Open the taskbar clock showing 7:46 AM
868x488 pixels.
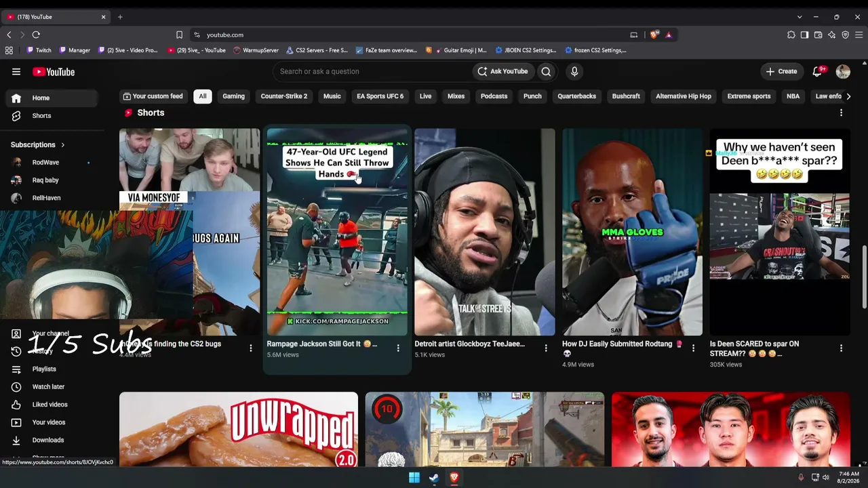[x=849, y=478]
